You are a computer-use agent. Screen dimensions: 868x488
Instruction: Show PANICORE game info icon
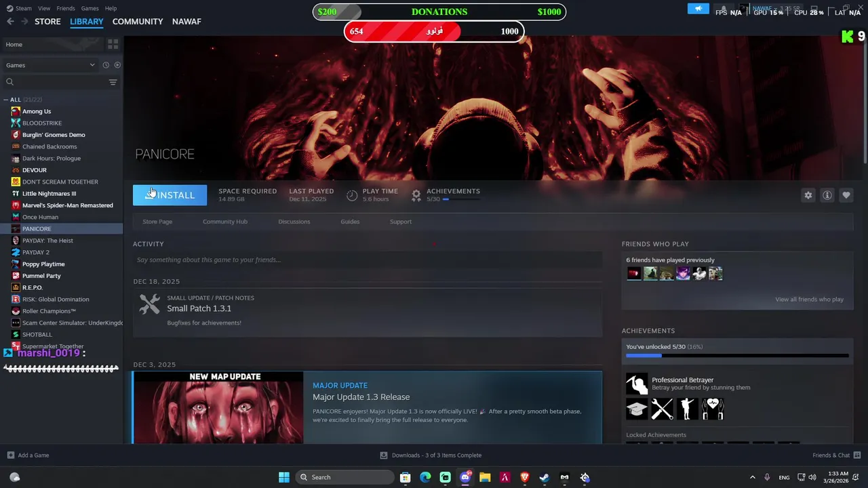[827, 195]
